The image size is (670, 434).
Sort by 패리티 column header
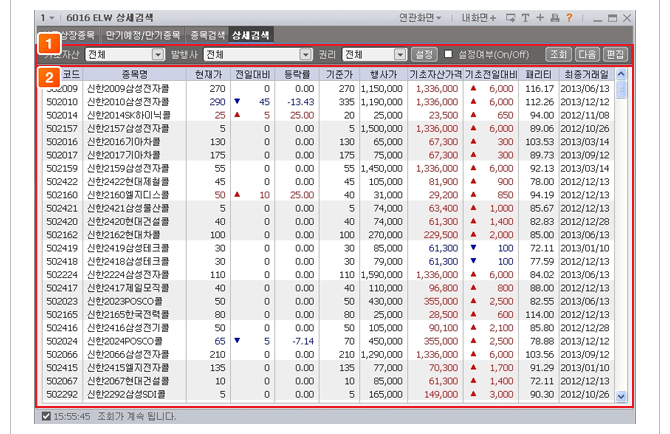point(538,75)
